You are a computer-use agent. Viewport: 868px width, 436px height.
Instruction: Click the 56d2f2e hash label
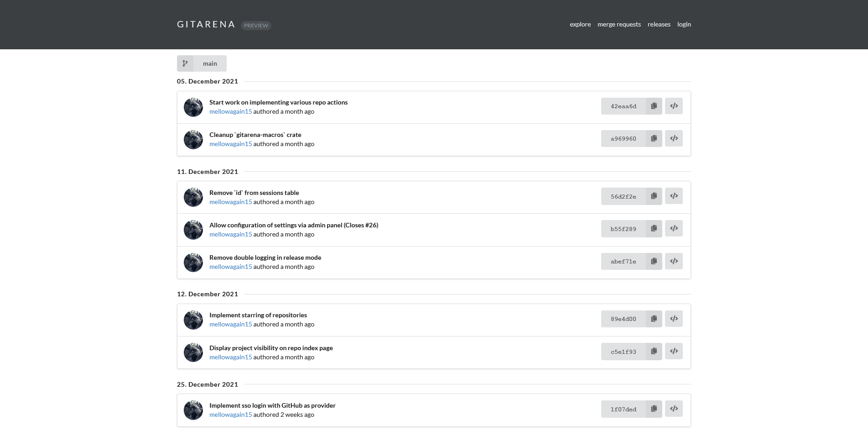tap(624, 196)
